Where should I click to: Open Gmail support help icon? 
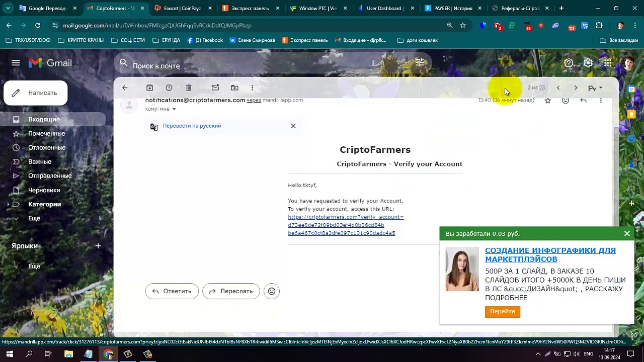pos(569,63)
